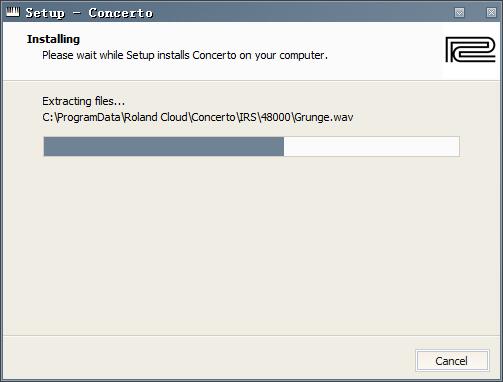The image size is (503, 382).
Task: Click 'C:\ProgramData' at the start of the path
Action: click(x=81, y=117)
